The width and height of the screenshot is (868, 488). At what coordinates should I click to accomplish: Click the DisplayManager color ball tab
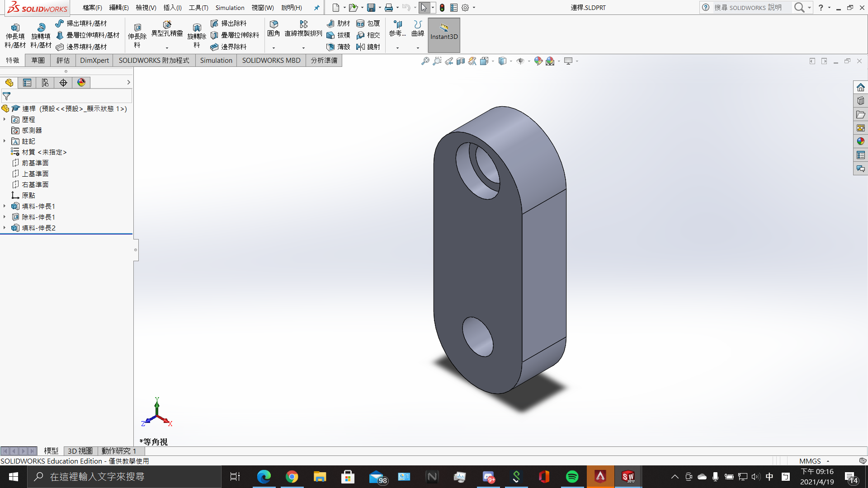81,83
